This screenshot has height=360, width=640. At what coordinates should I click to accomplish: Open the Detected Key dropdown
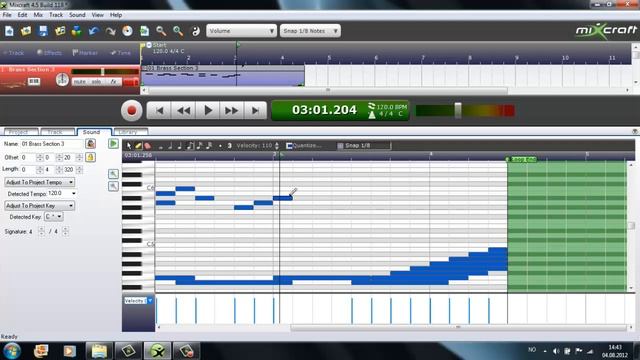(53, 217)
